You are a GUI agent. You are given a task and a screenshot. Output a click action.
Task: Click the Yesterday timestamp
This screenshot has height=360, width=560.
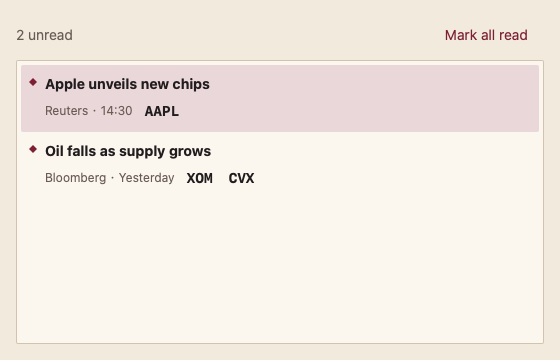click(146, 178)
